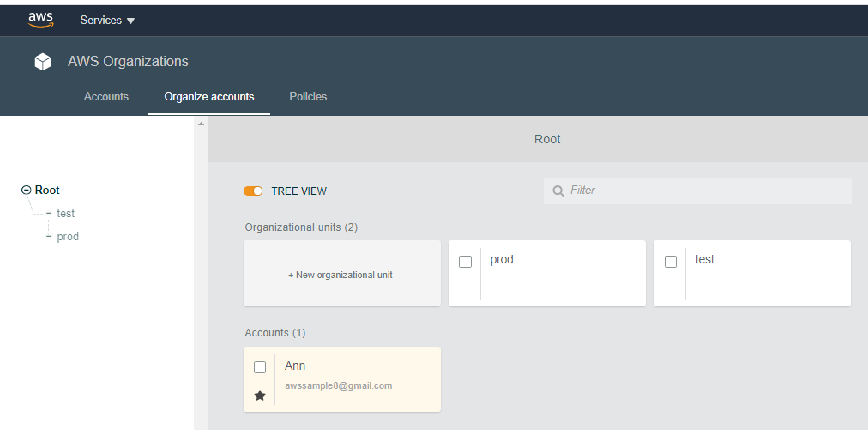
Task: Toggle the TREE VIEW switch off
Action: pos(253,191)
